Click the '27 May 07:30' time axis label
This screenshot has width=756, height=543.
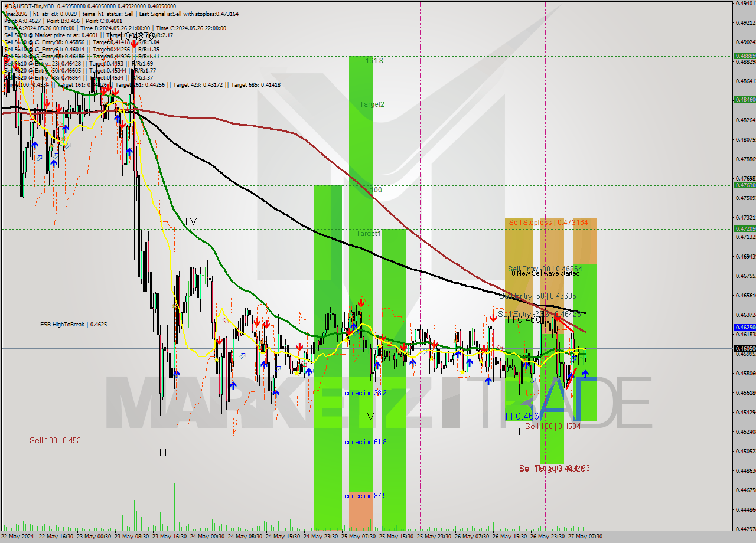pos(585,537)
